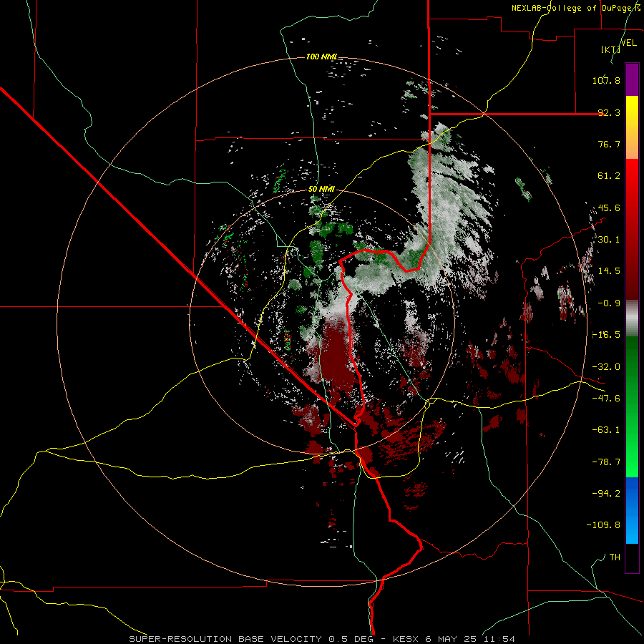The height and width of the screenshot is (644, 644).
Task: Select the -63.1 velocity scale label
Action: (x=606, y=430)
